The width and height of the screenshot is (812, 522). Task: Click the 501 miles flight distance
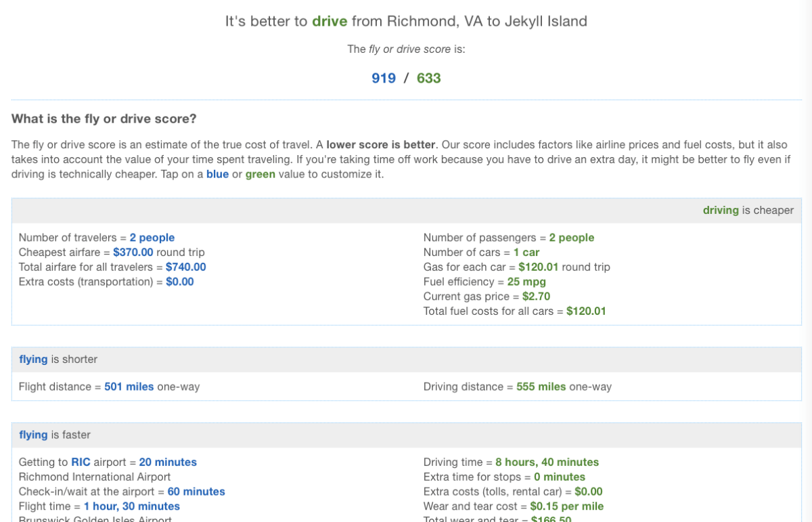(x=129, y=387)
